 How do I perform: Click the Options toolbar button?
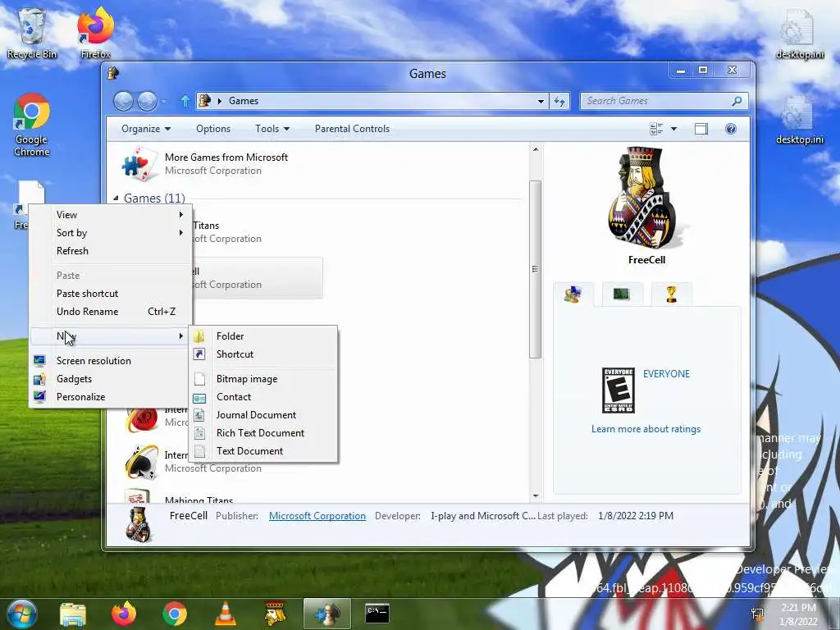213,129
